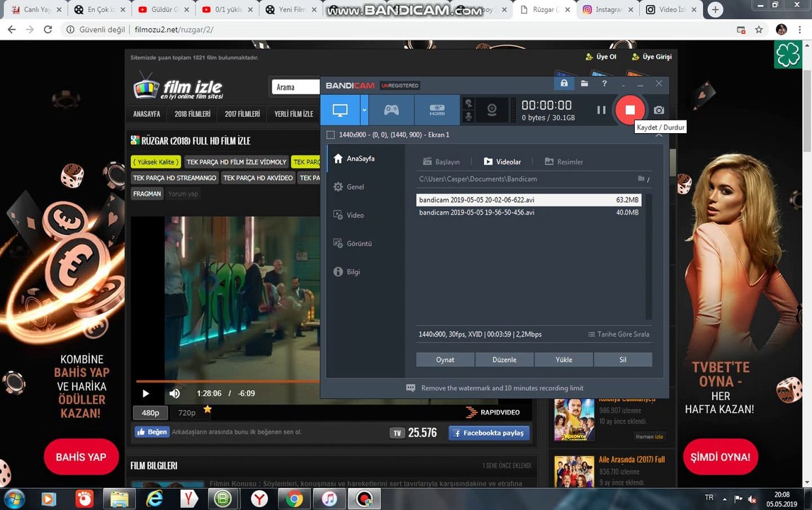The image size is (812, 510).
Task: Open YERLİ FİLM İZLE menu
Action: coord(293,114)
